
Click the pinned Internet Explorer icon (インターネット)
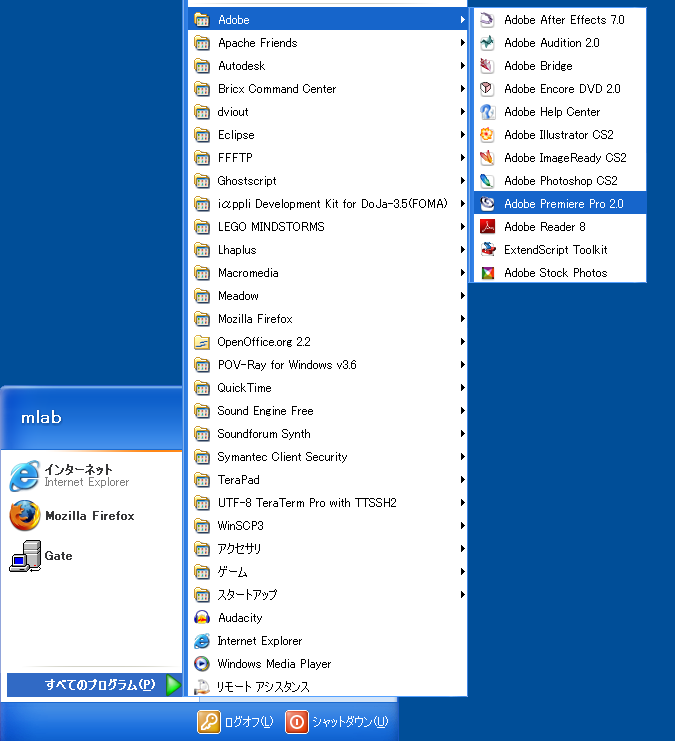point(25,476)
